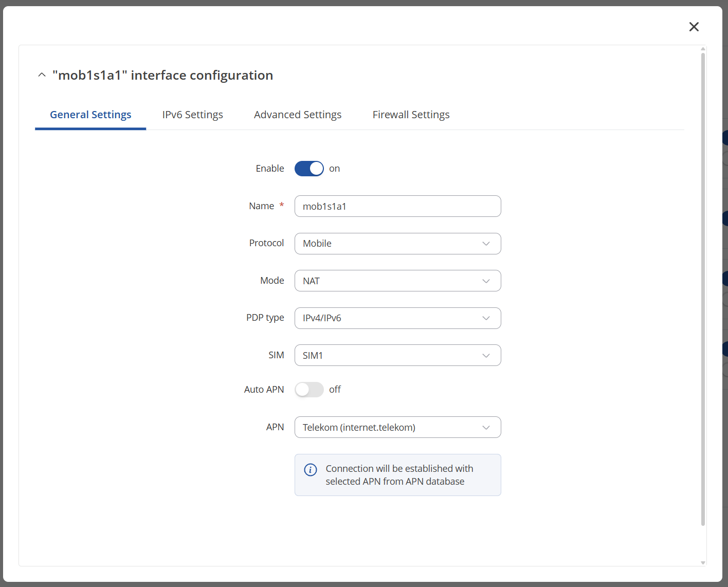
Task: Switch to General Settings tab
Action: click(90, 115)
